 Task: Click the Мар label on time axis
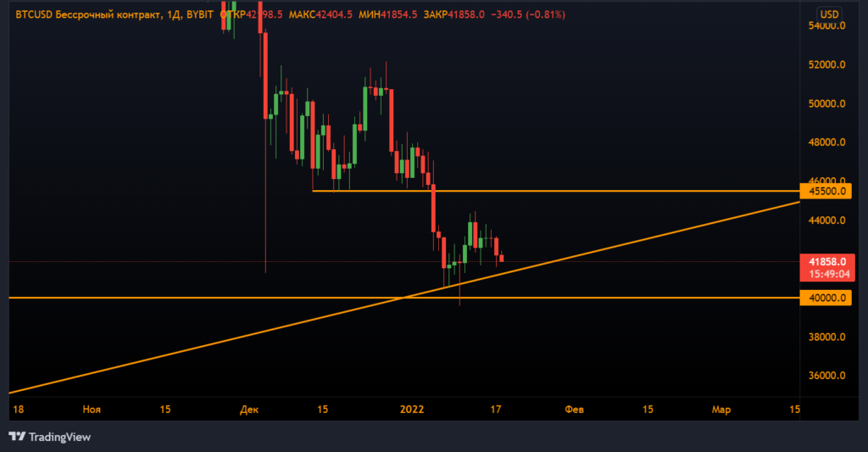[721, 410]
